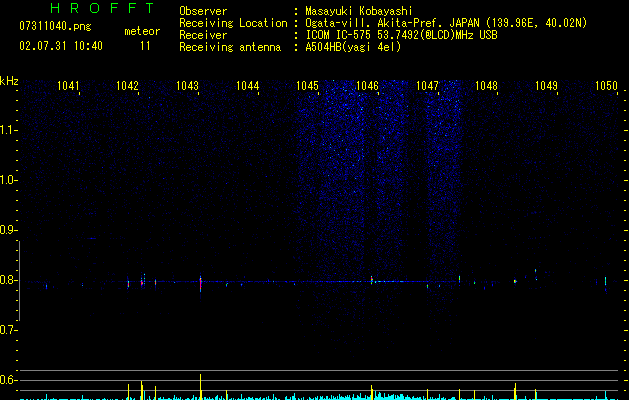629x400 pixels.
Task: Click the 1.1 frequency axis label
Action: 8,130
